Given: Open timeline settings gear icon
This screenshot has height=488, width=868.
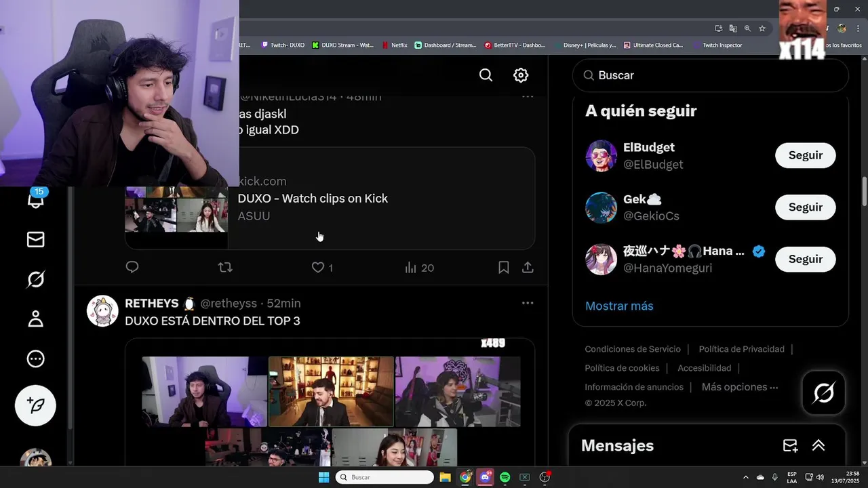Looking at the screenshot, I should (x=521, y=75).
